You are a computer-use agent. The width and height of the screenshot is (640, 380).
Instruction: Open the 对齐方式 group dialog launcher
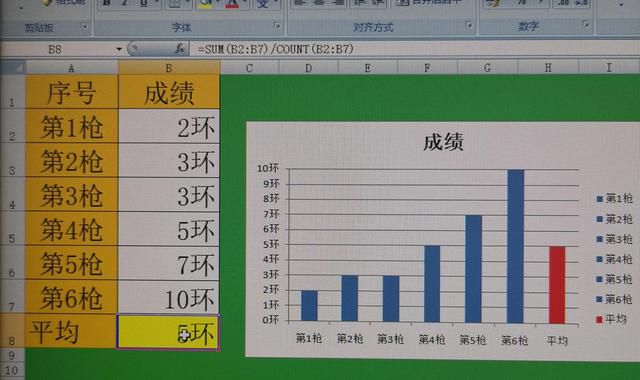tap(469, 25)
